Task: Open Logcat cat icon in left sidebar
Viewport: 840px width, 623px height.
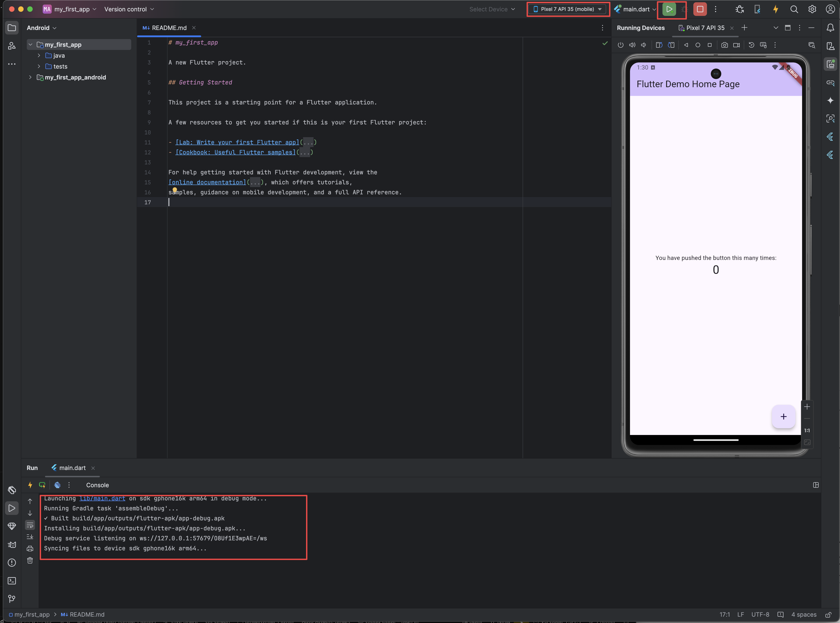Action: pyautogui.click(x=12, y=545)
